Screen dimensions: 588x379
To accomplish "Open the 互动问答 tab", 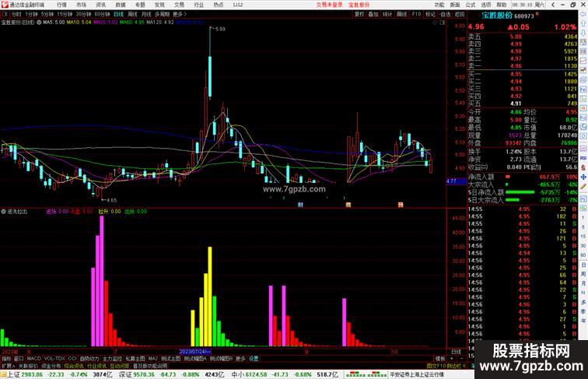I will (120, 366).
